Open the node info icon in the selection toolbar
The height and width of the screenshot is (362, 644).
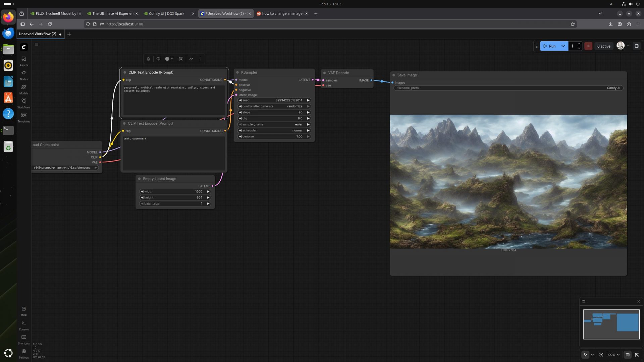(158, 59)
